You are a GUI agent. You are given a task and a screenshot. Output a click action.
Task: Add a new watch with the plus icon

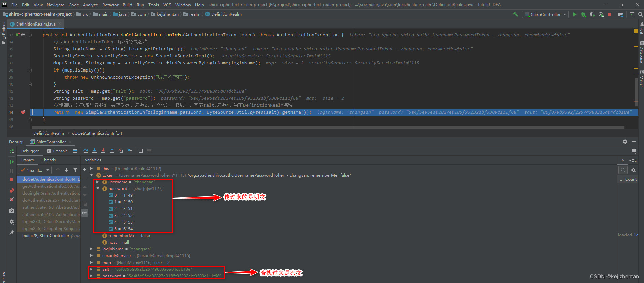tap(85, 169)
